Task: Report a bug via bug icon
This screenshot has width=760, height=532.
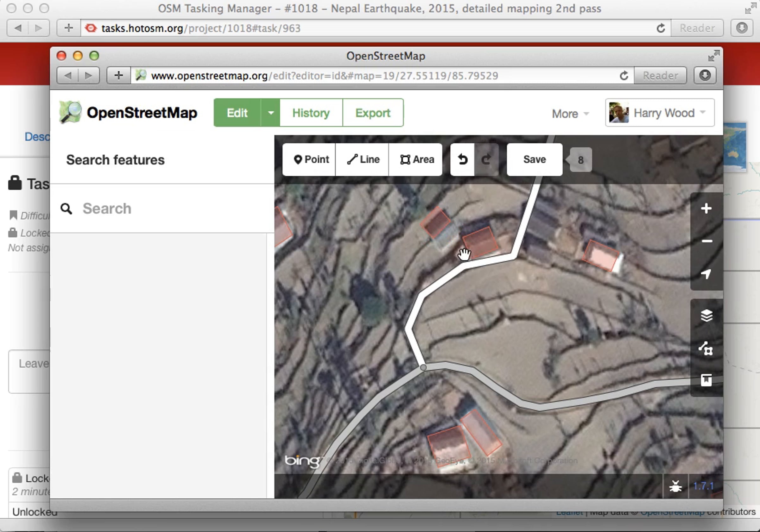Action: 675,486
